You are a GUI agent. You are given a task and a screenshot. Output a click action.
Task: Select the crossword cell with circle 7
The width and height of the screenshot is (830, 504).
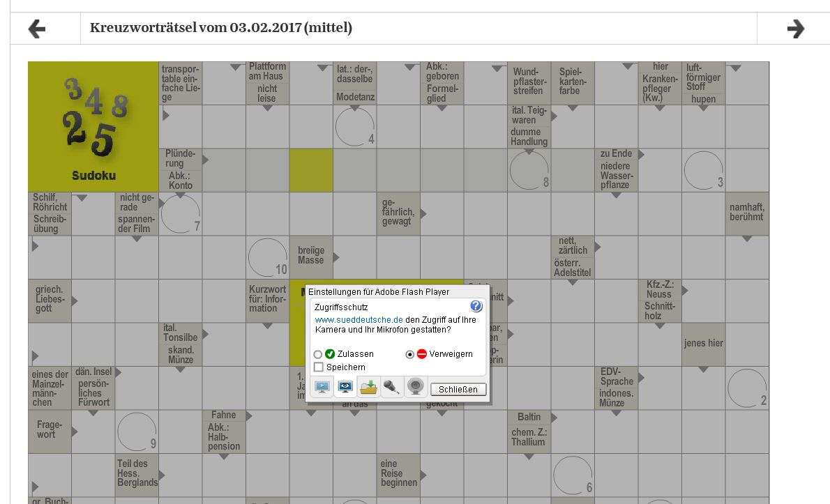tap(181, 213)
